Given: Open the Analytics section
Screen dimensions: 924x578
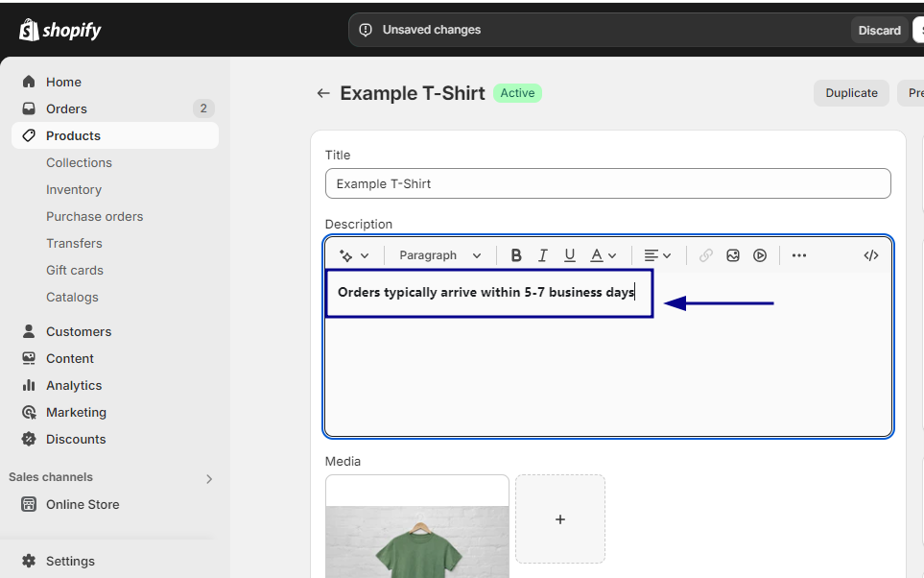Looking at the screenshot, I should point(73,385).
